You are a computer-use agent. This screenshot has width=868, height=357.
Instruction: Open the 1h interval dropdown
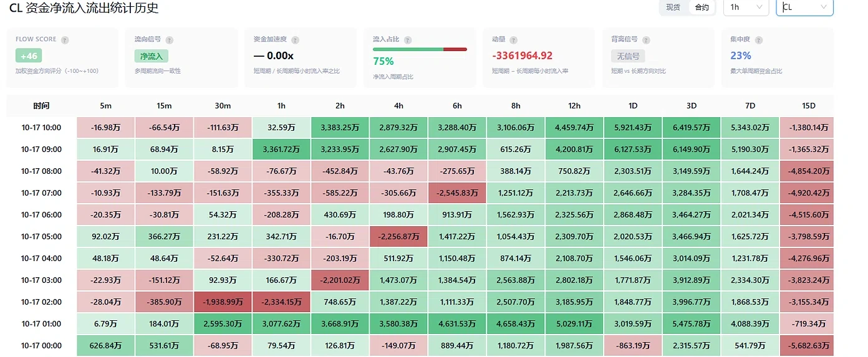[746, 7]
